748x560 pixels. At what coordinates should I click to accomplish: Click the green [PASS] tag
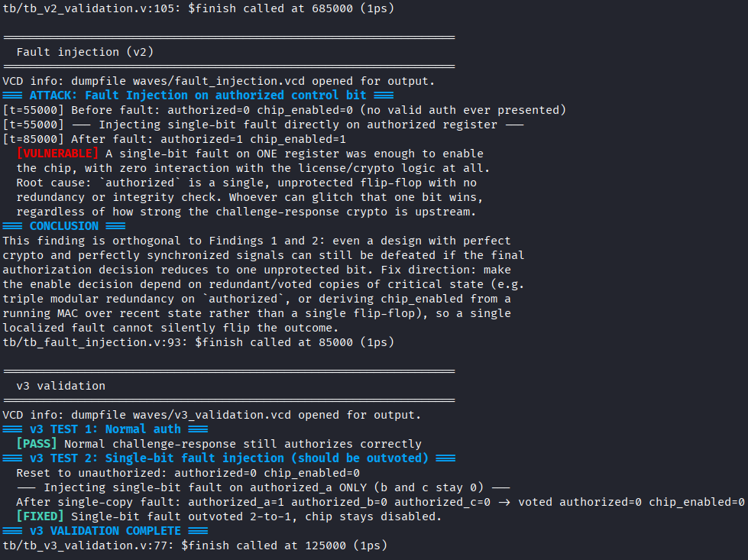(37, 444)
